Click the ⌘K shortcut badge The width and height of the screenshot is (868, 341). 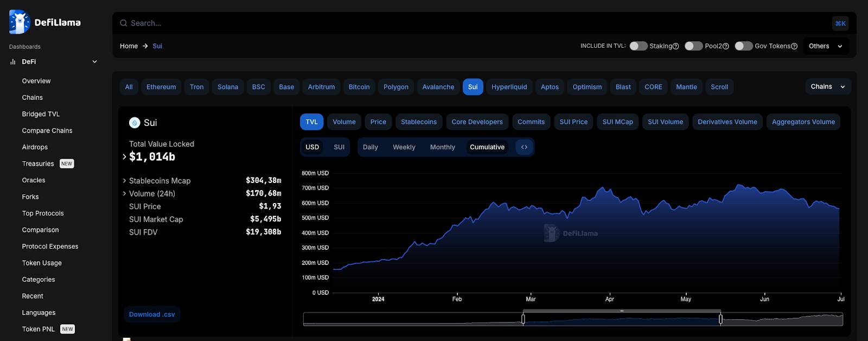(x=840, y=23)
